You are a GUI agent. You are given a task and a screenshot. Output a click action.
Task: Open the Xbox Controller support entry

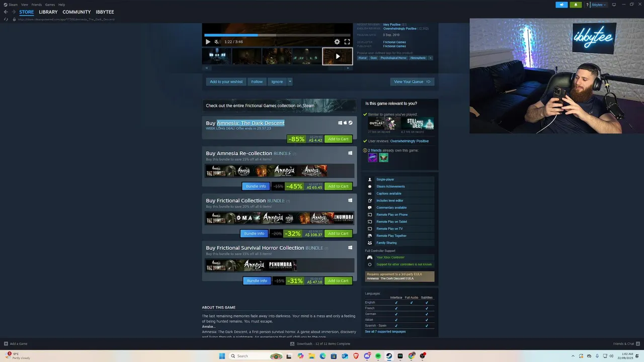(399, 257)
